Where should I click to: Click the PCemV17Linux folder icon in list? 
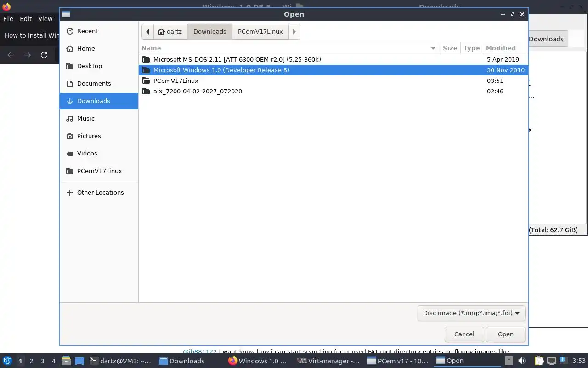(147, 80)
